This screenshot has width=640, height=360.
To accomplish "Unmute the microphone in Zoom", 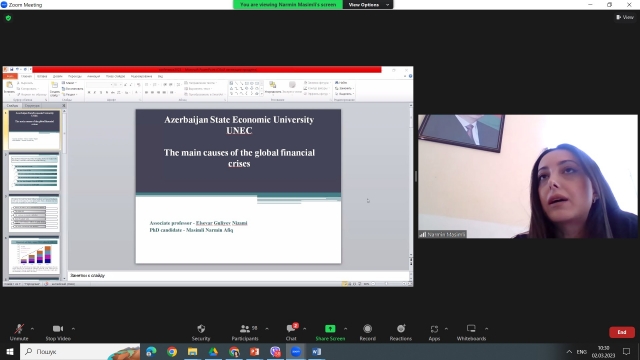I will [19, 332].
